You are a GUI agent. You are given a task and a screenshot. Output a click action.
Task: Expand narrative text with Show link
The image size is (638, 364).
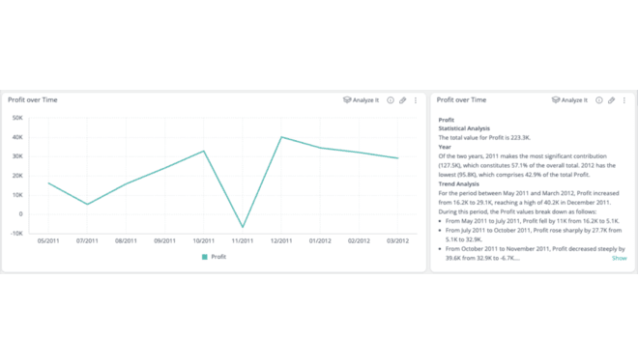620,258
